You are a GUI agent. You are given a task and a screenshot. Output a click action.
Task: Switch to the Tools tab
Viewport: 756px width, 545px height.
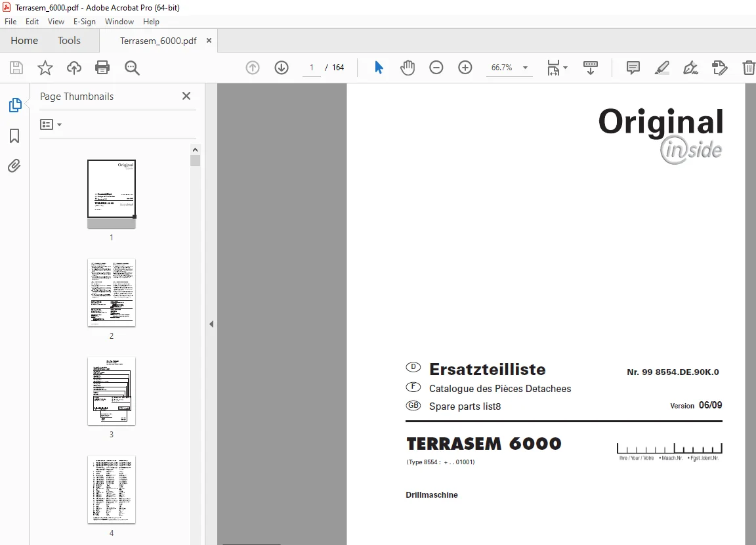(69, 41)
